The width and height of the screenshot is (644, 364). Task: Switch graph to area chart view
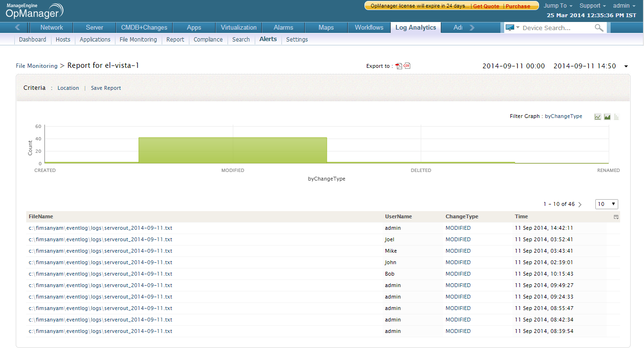(x=607, y=117)
